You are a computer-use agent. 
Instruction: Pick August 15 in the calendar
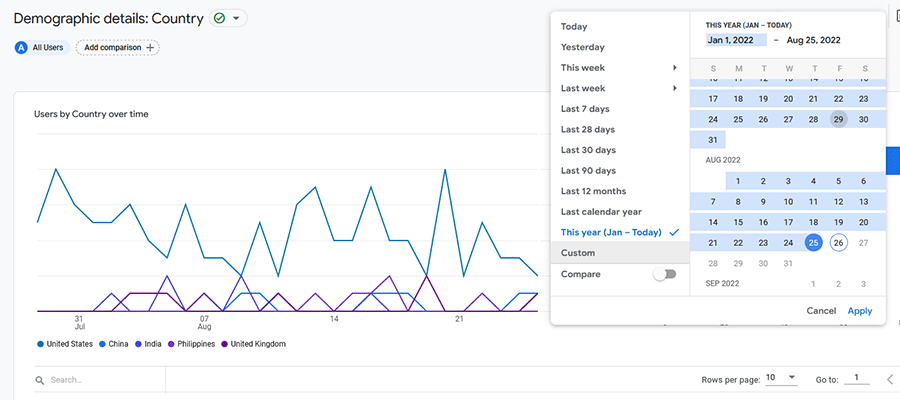tap(738, 222)
